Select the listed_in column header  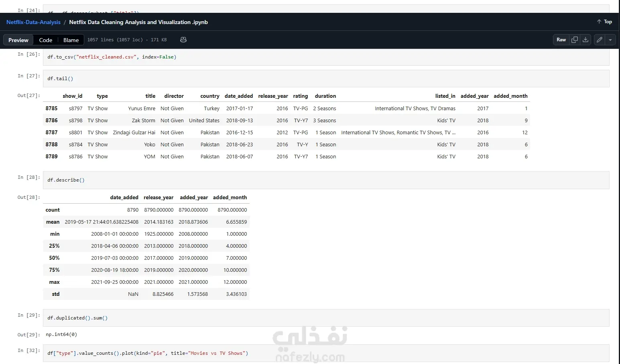445,96
